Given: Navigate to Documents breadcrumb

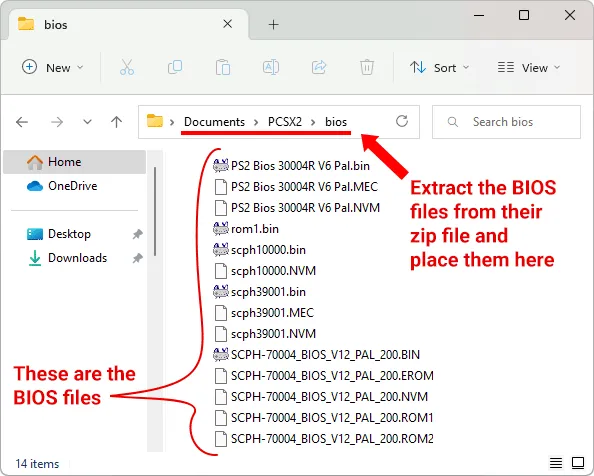Looking at the screenshot, I should coord(214,122).
